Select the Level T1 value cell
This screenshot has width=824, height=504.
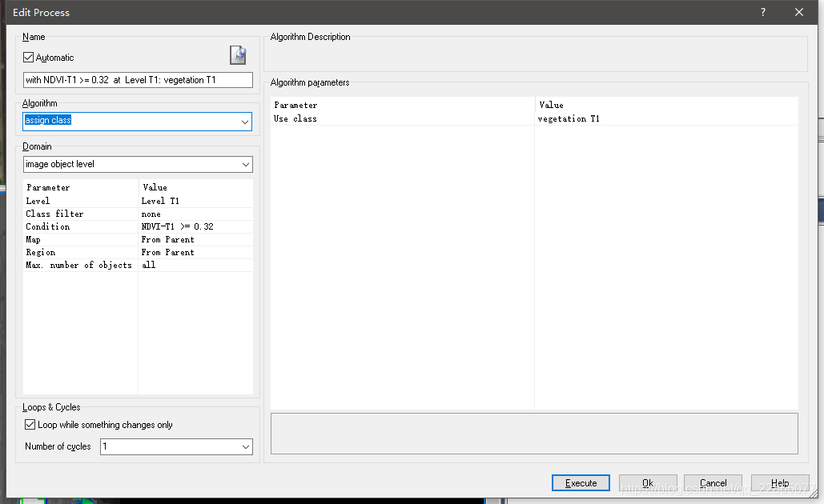[195, 201]
